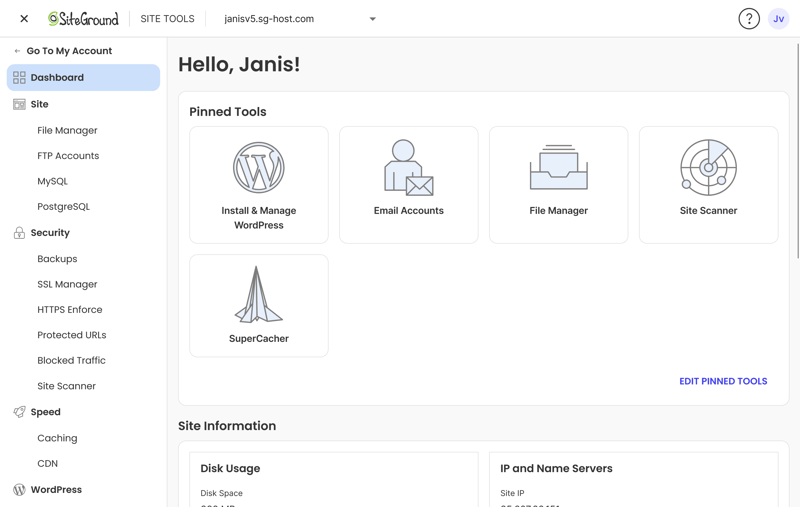Go To My Account link
Screen dimensions: 800x507
69,51
